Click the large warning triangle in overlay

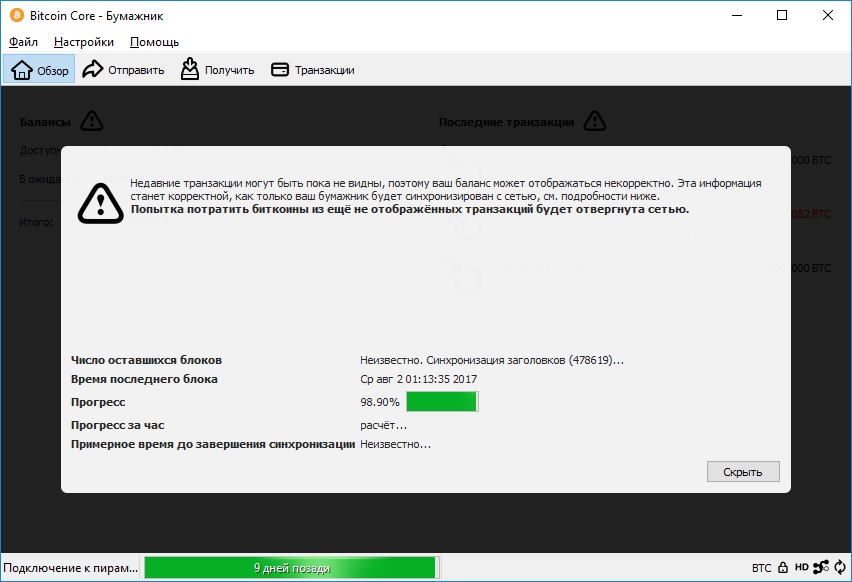coord(101,203)
